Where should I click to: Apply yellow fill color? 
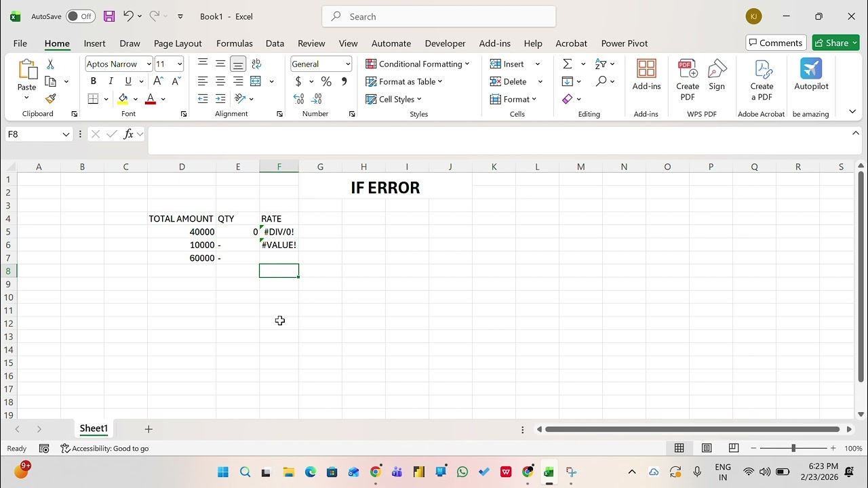pos(123,99)
